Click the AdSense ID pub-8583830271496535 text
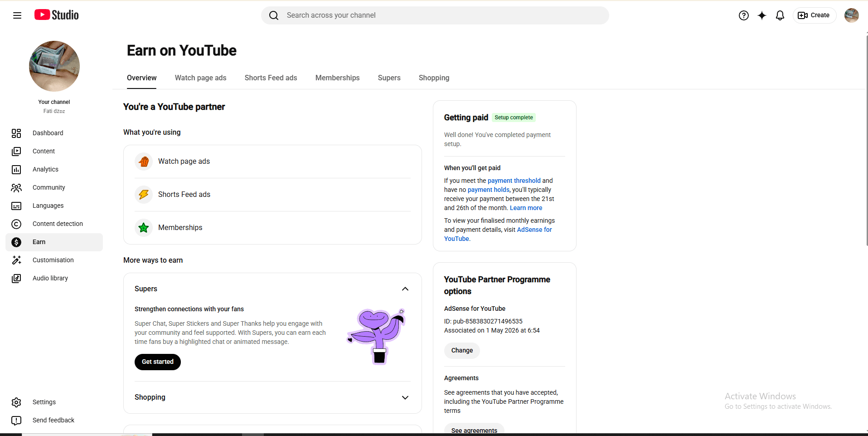 click(483, 321)
